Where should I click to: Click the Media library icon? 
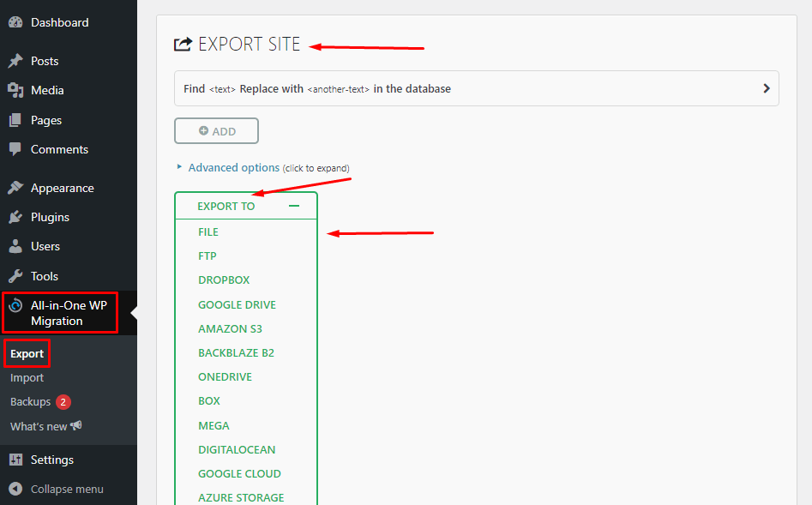coord(15,90)
